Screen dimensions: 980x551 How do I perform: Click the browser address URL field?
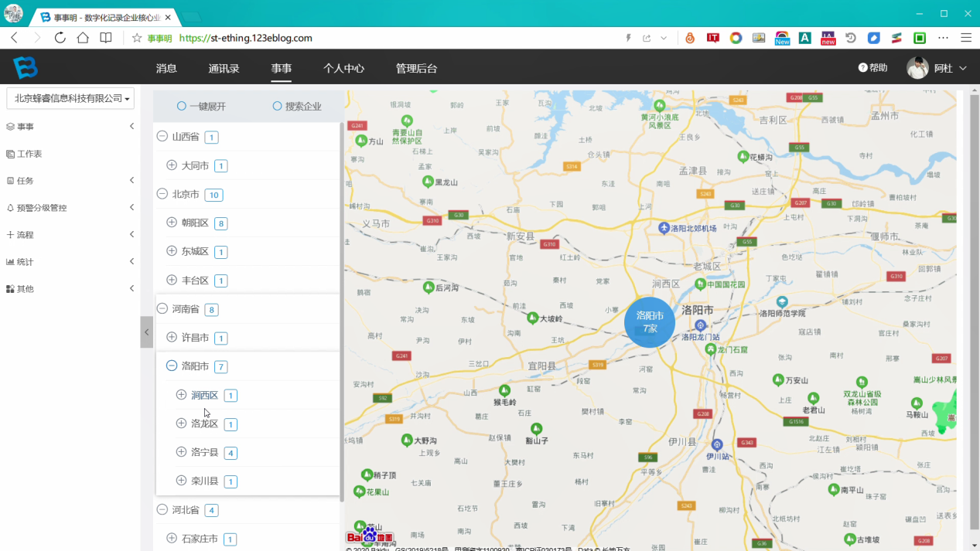pos(387,38)
